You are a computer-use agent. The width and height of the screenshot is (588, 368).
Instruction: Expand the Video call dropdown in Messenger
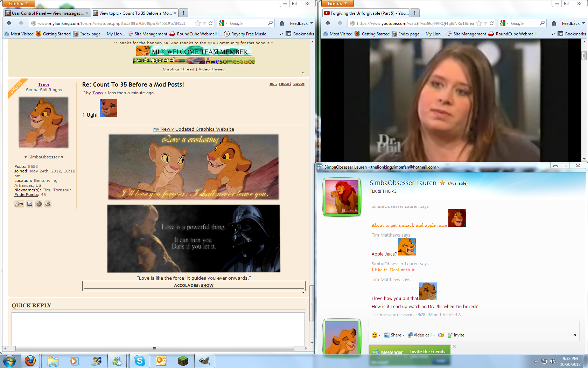point(422,335)
